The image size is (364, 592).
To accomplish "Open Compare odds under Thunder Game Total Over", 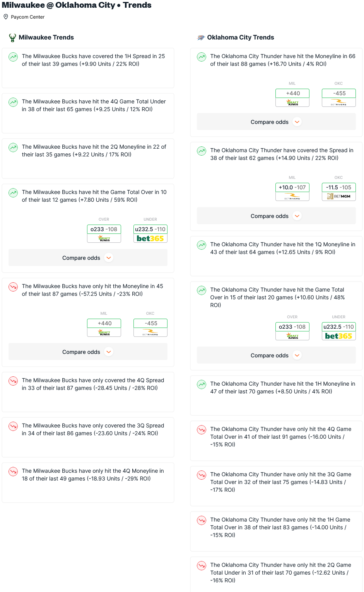I will click(x=276, y=355).
